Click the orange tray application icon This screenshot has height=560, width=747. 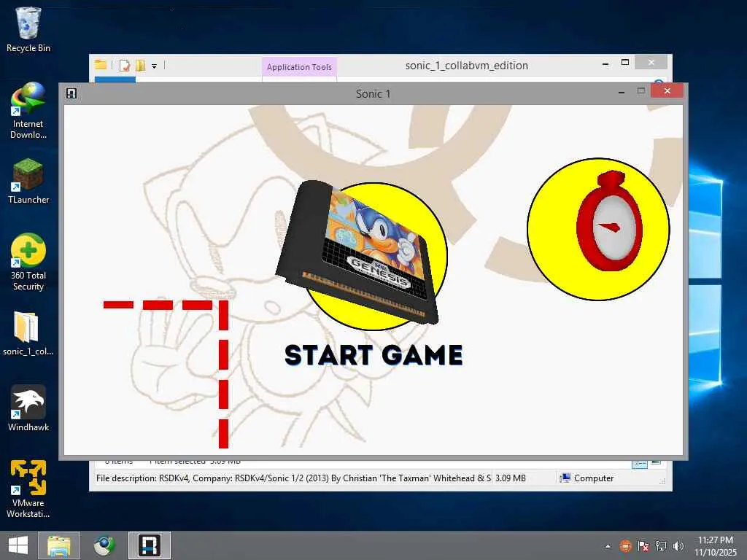(x=625, y=545)
